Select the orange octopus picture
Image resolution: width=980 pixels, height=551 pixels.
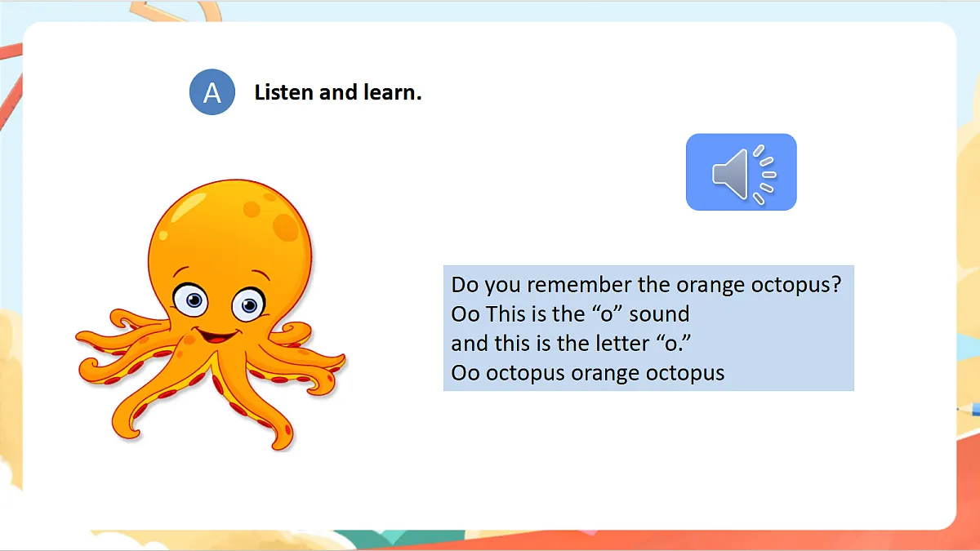(212, 315)
